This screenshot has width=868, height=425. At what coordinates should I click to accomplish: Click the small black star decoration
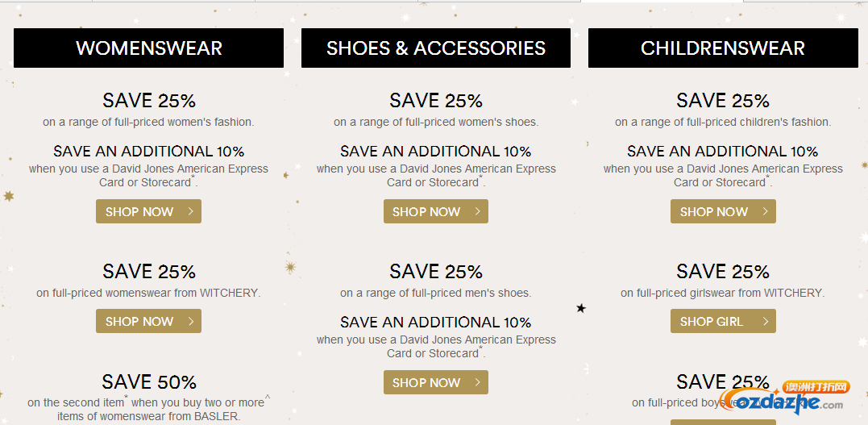(x=581, y=308)
